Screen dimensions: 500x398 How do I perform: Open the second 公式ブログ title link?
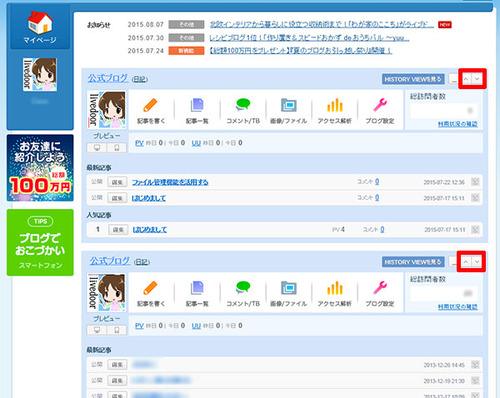tap(110, 261)
